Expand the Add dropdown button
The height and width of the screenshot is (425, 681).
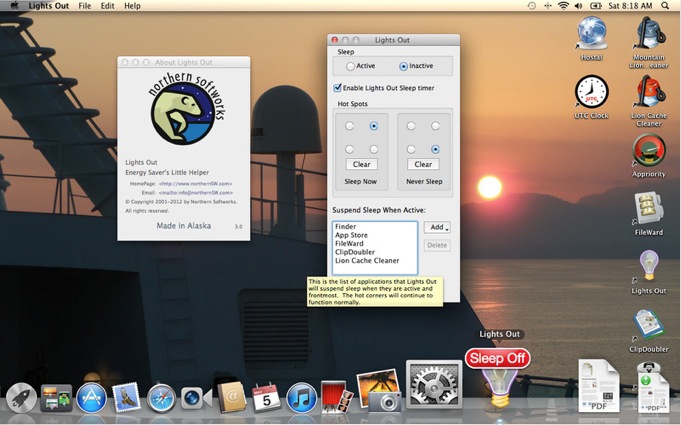tap(437, 228)
